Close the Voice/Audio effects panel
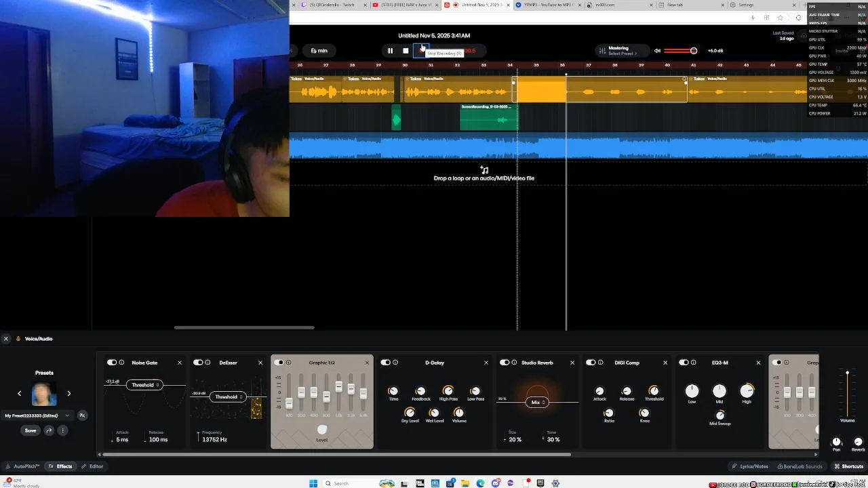Image resolution: width=868 pixels, height=488 pixels. 6,338
